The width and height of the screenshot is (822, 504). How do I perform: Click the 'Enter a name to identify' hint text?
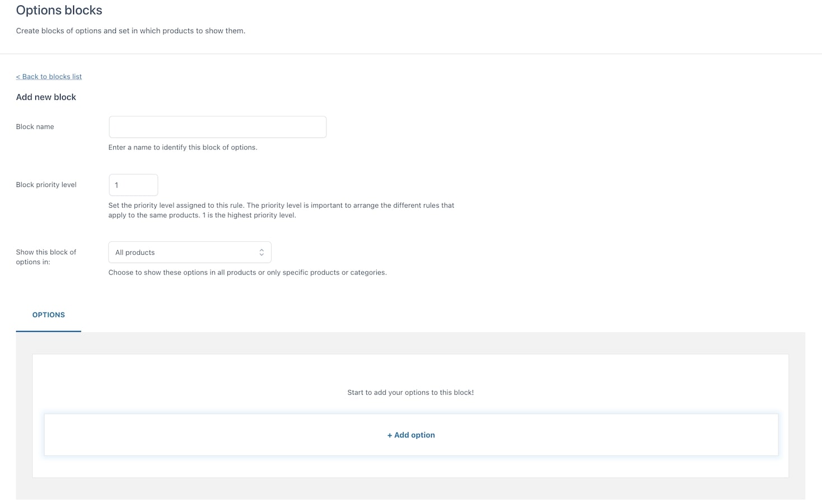(183, 147)
